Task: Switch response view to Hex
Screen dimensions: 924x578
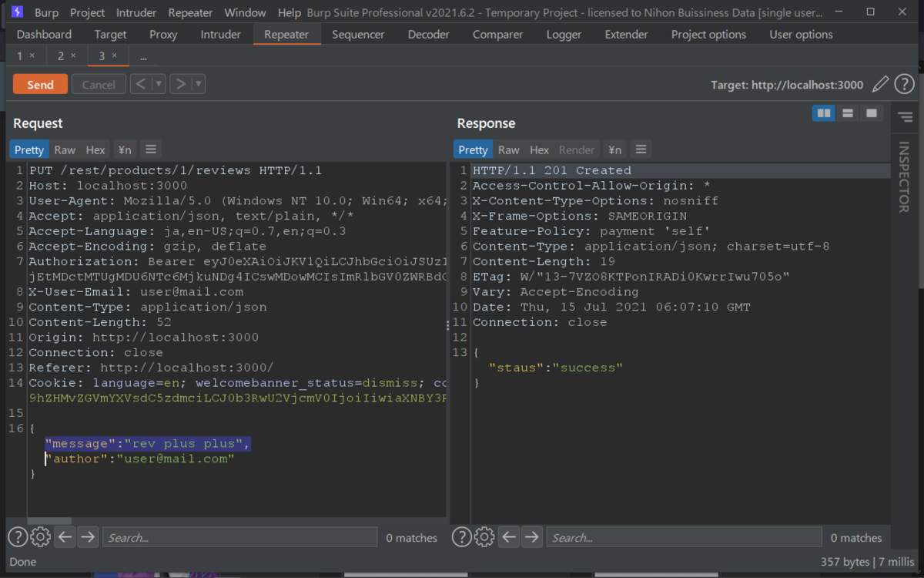Action: click(x=540, y=150)
